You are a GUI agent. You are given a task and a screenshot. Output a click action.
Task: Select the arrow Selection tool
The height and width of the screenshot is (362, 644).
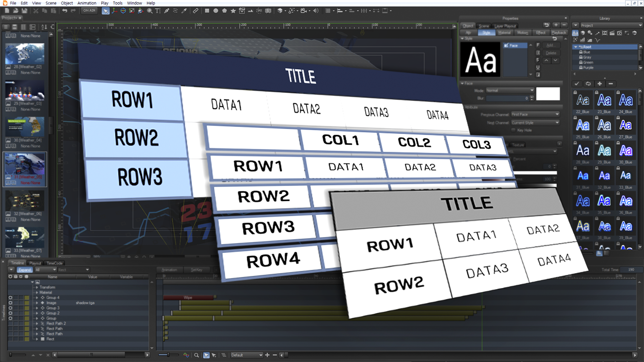point(105,11)
